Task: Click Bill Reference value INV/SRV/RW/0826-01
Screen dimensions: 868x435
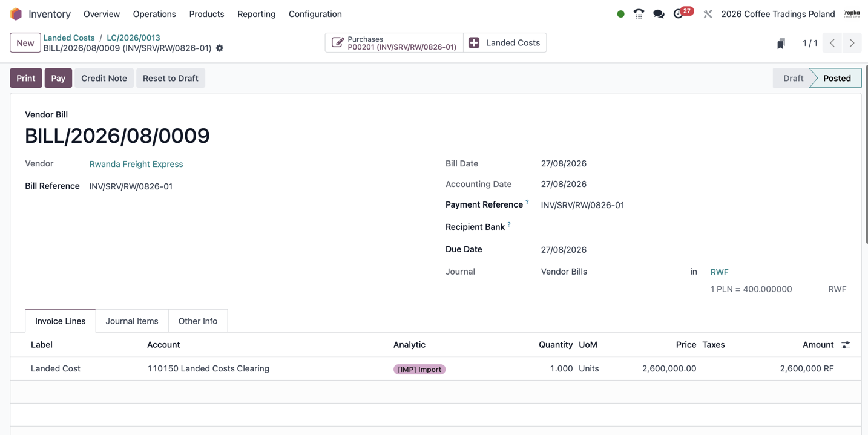Action: 131,186
